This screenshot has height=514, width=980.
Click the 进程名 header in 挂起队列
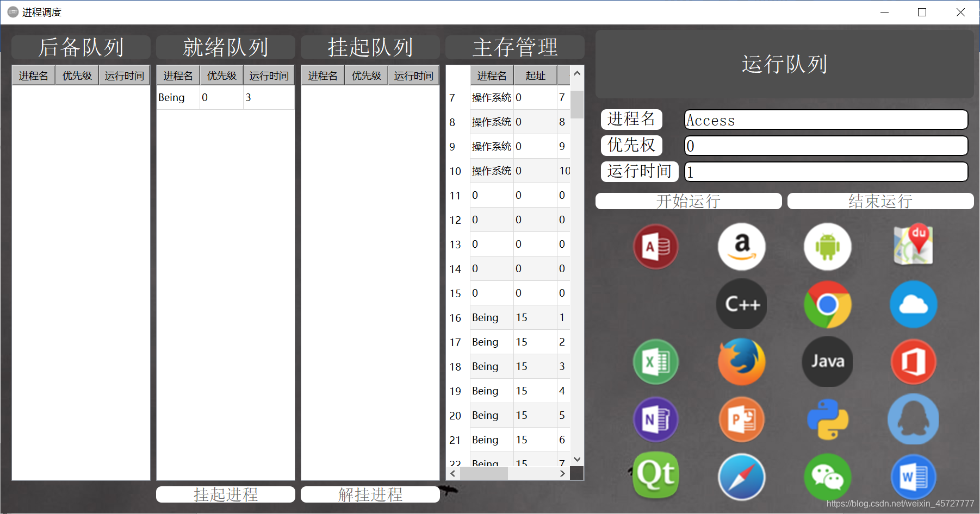click(x=323, y=76)
